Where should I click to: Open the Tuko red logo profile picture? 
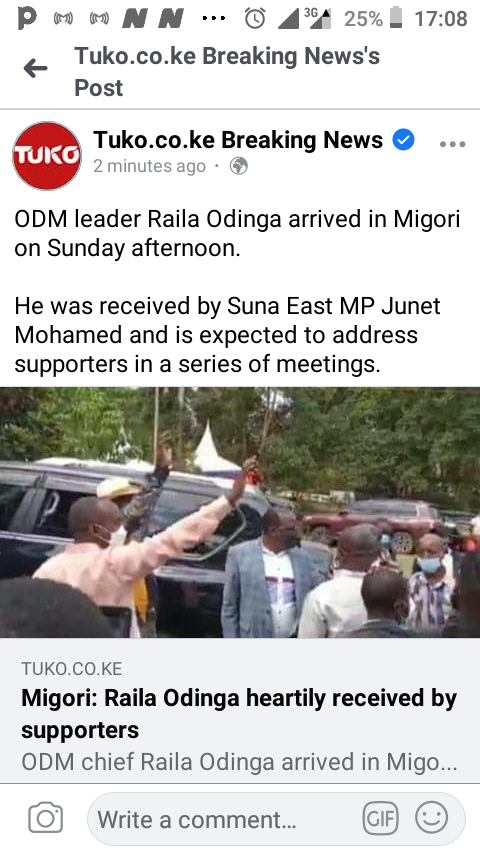pos(47,155)
